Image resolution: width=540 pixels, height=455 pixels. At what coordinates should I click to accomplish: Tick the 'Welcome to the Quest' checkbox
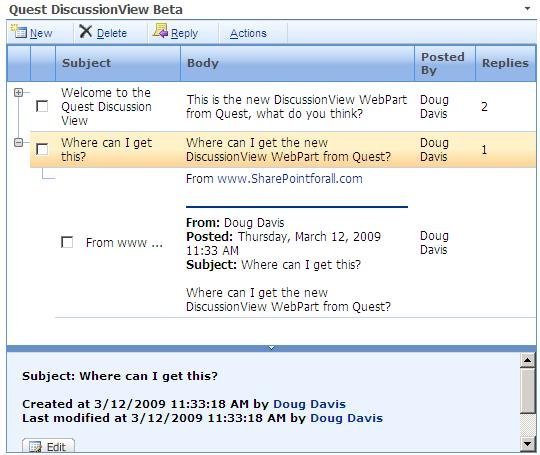tap(42, 106)
